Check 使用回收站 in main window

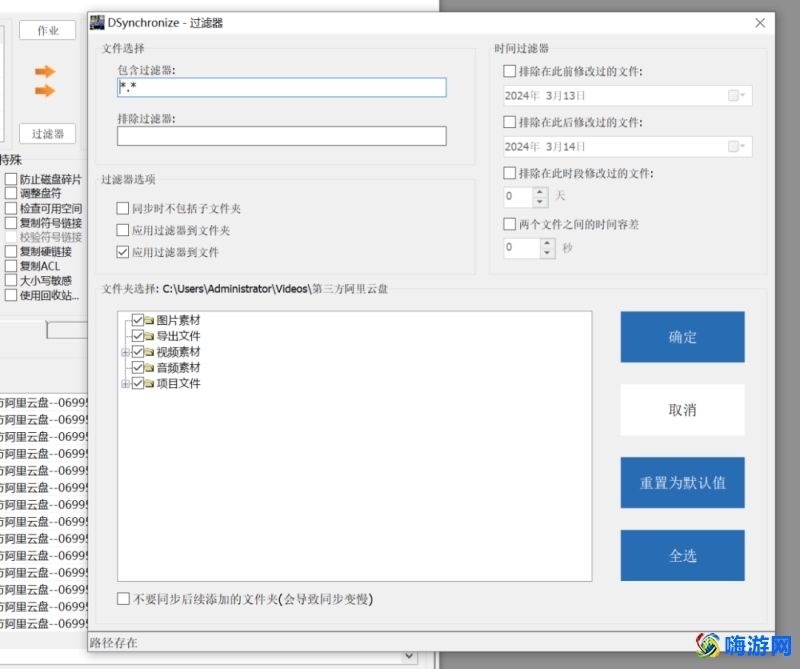(11, 295)
